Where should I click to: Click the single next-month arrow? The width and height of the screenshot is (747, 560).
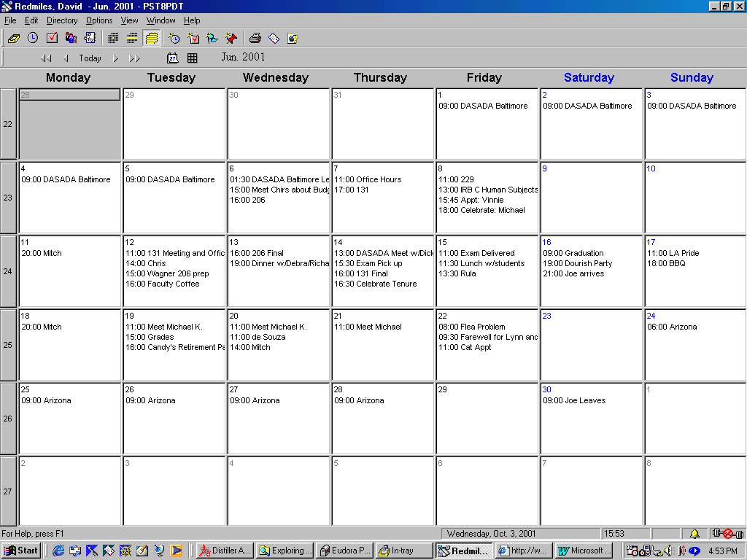[115, 58]
